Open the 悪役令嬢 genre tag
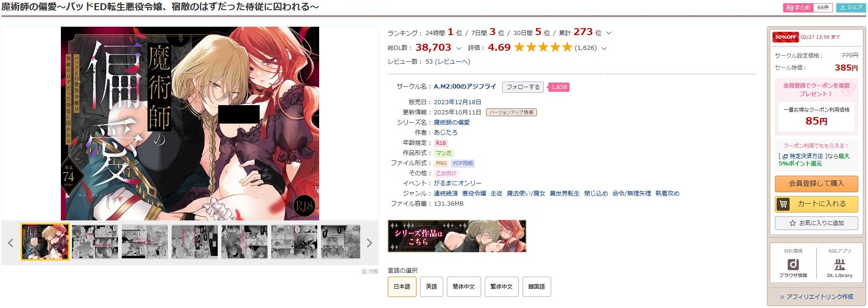This screenshot has height=308, width=868. click(474, 194)
